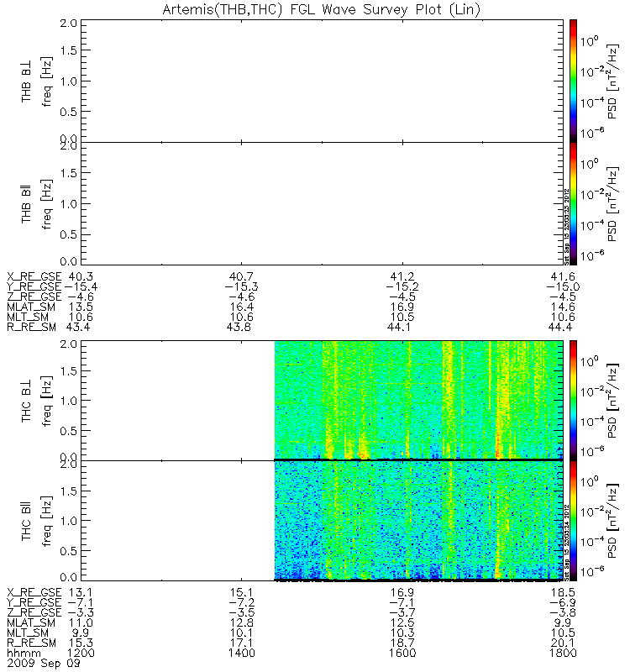Click the 'THB B∥' vertical axis label

tap(27, 204)
